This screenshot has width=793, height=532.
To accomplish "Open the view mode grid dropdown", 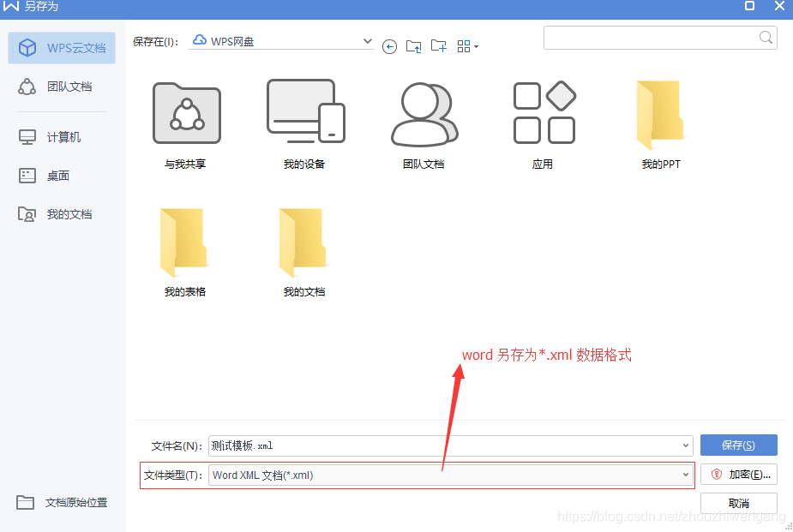I will point(468,46).
